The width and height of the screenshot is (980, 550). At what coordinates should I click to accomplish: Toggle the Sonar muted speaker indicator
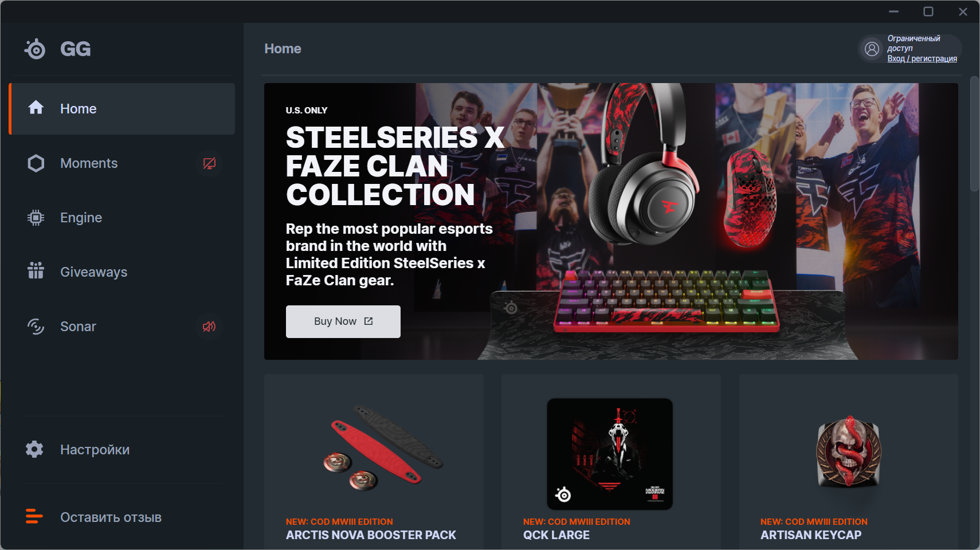click(209, 327)
